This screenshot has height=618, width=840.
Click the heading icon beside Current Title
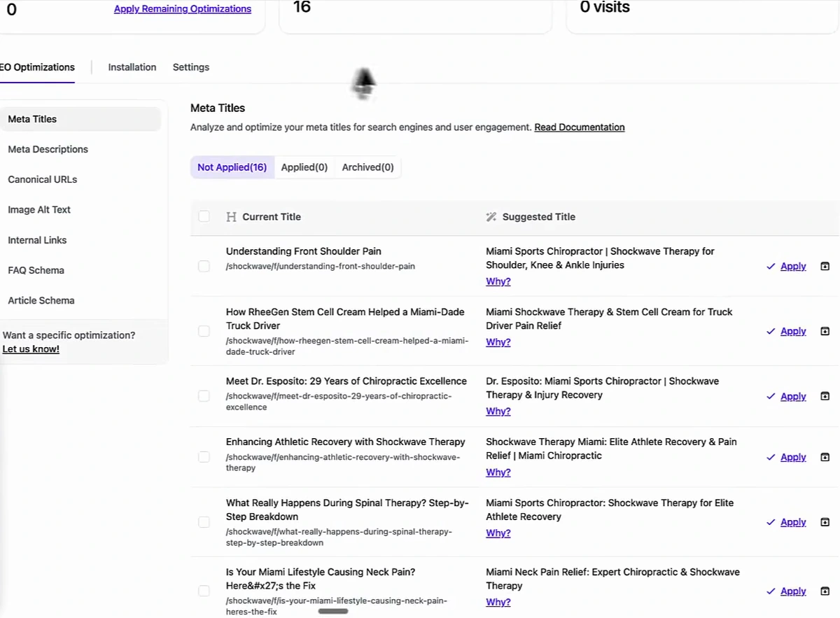click(231, 217)
